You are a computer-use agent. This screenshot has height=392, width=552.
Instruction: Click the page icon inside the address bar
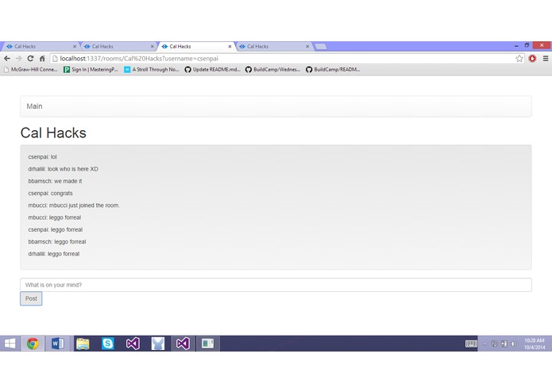[x=55, y=59]
